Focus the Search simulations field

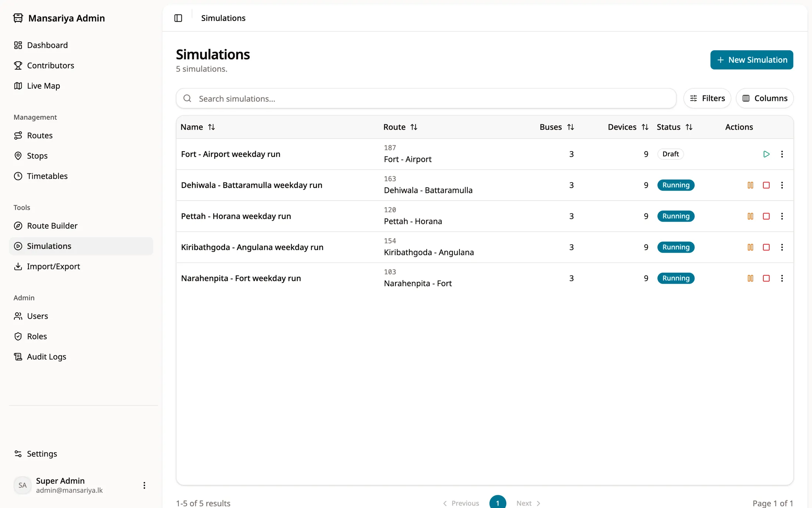coord(426,99)
